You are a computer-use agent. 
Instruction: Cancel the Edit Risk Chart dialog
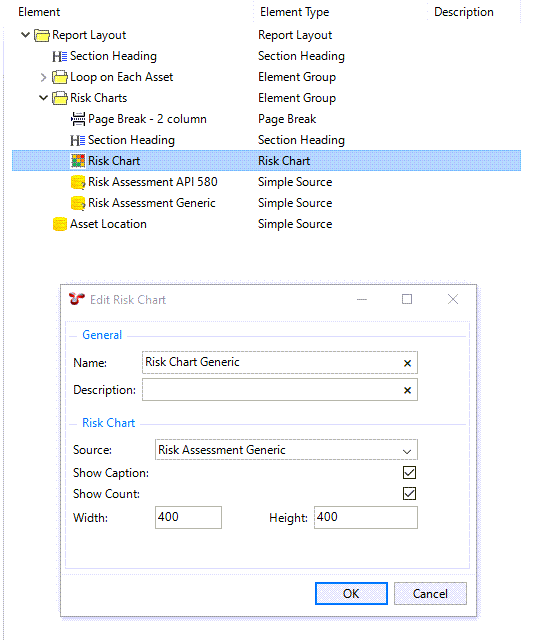pyautogui.click(x=430, y=593)
